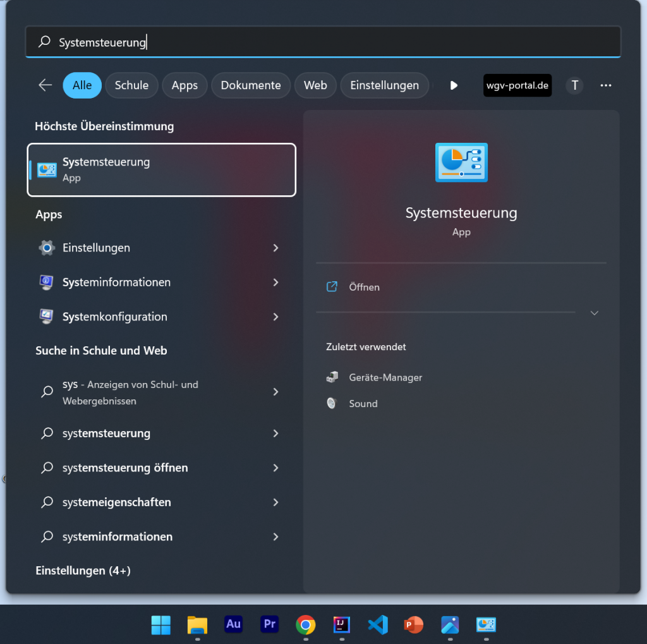Open the three-dots more options menu
The image size is (647, 644).
tap(606, 85)
